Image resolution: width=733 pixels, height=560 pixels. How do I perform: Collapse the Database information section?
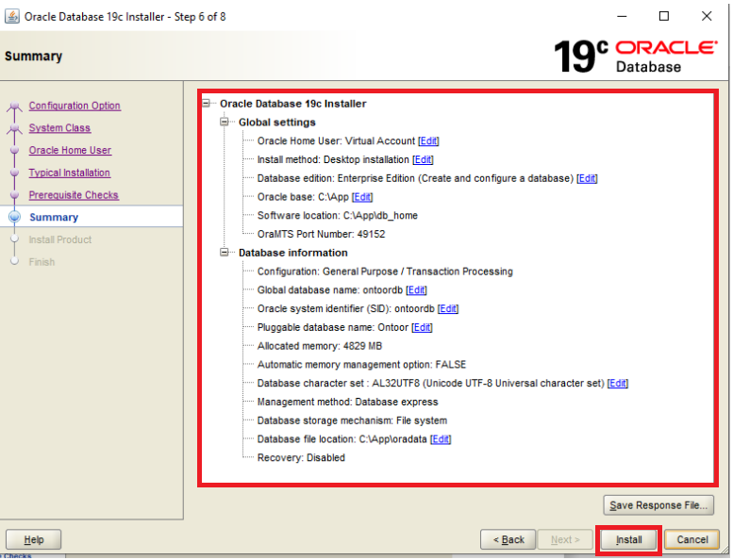(225, 253)
